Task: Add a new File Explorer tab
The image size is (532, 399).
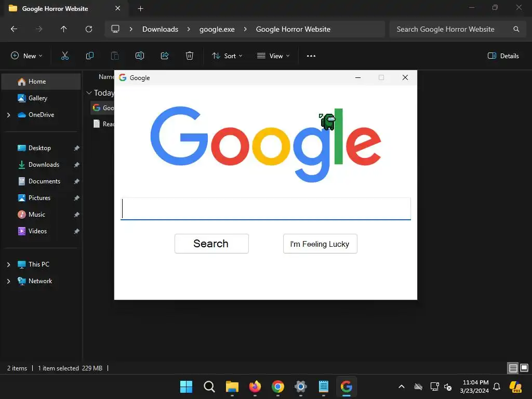Action: [x=140, y=8]
